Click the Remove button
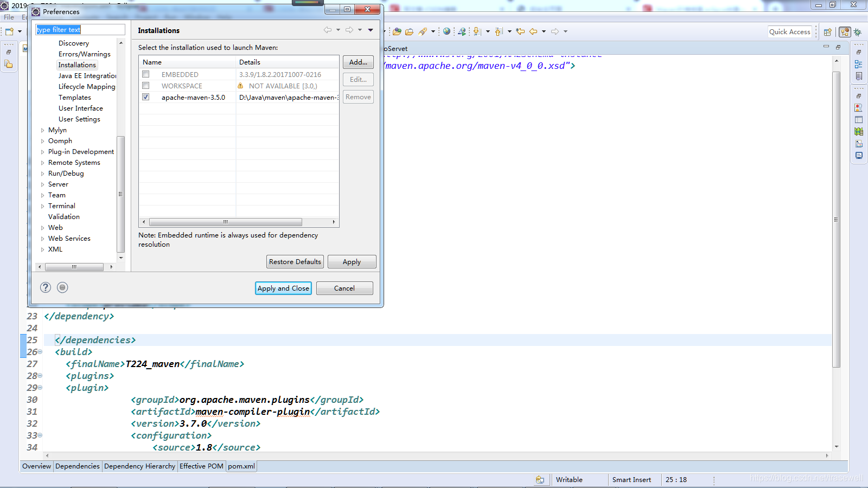 pos(358,97)
